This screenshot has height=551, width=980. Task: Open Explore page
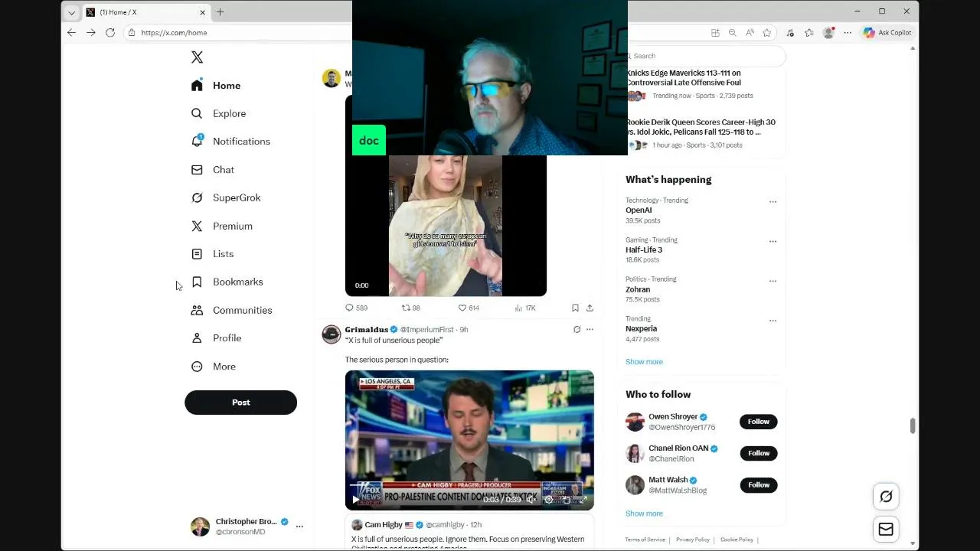[x=219, y=113]
